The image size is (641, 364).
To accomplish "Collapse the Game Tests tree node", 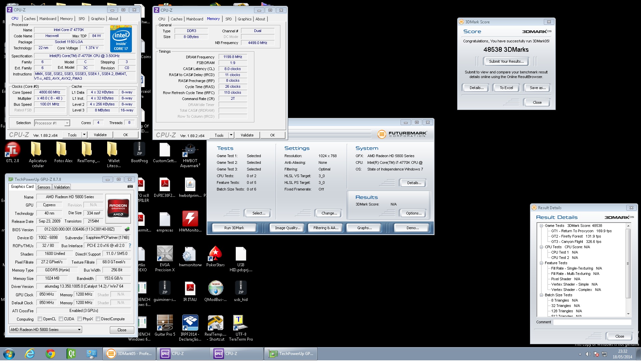I will tap(541, 226).
